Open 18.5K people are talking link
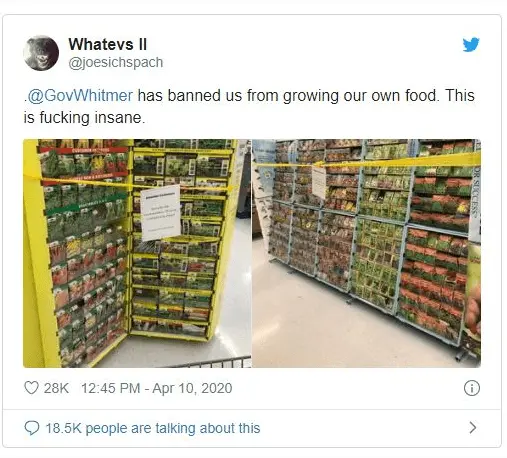The image size is (507, 458). (153, 428)
